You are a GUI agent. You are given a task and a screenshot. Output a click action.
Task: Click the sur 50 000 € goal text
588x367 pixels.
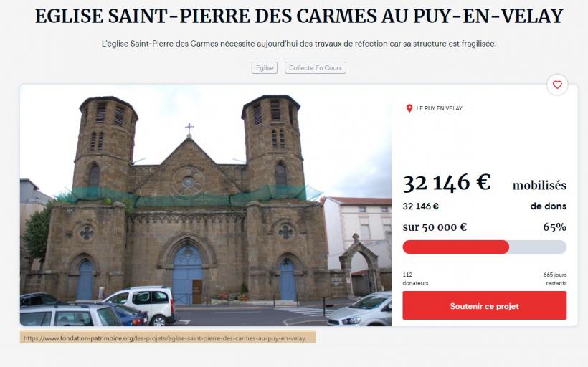(x=435, y=227)
